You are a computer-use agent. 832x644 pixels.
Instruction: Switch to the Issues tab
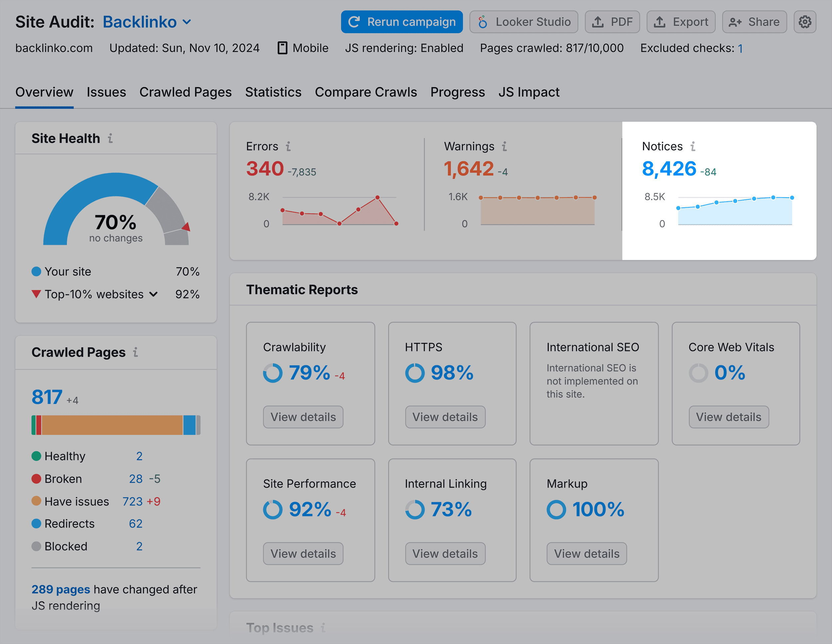[x=107, y=92]
